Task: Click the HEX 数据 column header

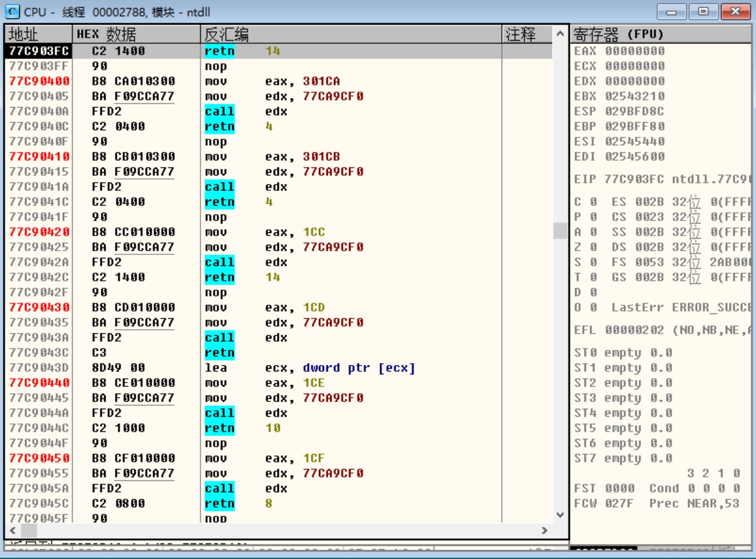Action: pyautogui.click(x=137, y=34)
